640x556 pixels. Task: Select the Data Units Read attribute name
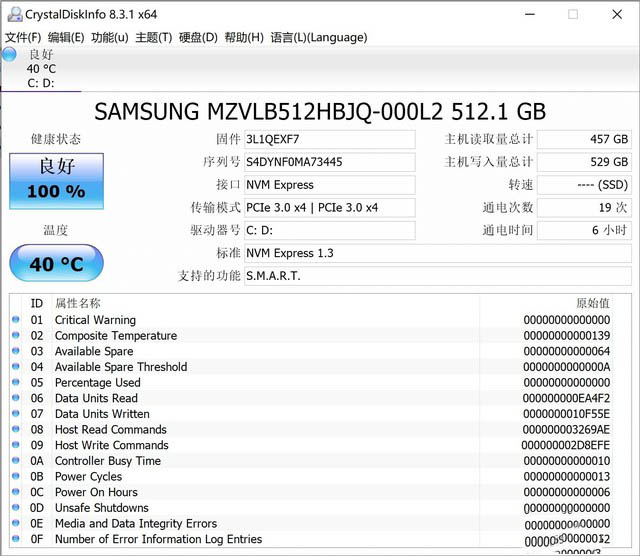(96, 398)
